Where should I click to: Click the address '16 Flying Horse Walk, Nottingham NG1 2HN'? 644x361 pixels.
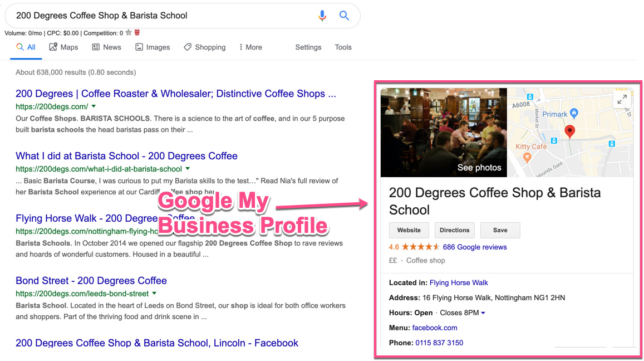[494, 297]
